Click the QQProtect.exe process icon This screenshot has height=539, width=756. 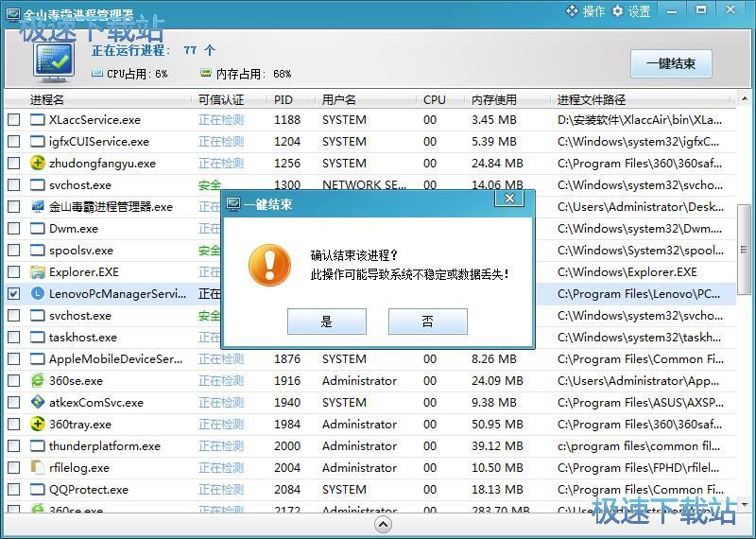[38, 489]
